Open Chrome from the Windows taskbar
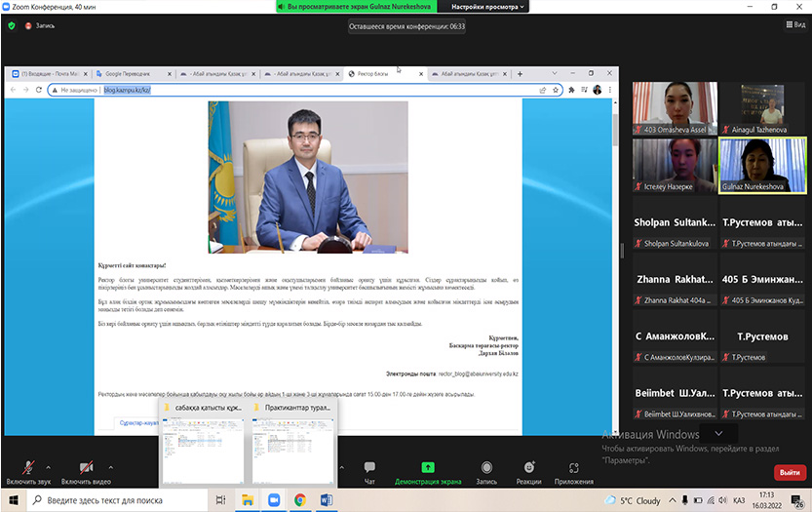The height and width of the screenshot is (512, 812). [x=300, y=500]
